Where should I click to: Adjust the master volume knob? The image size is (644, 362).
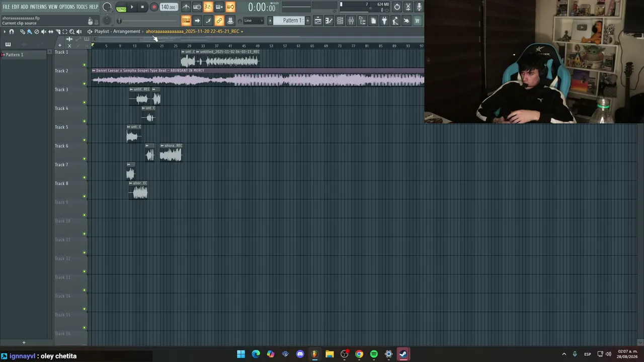[107, 7]
